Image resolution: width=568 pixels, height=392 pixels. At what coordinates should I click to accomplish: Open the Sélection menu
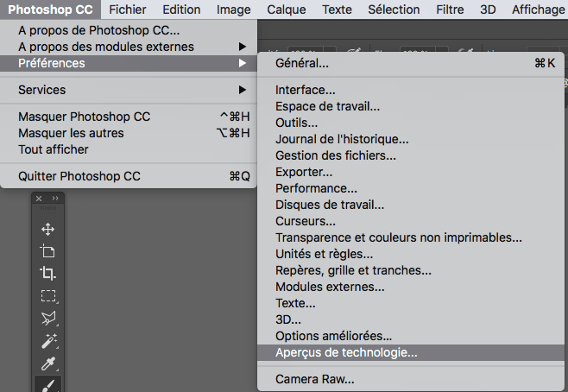pyautogui.click(x=394, y=9)
